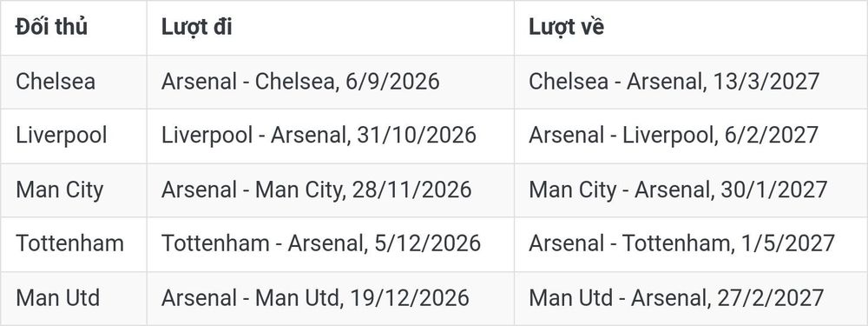This screenshot has height=326, width=868.
Task: Click the Tottenham - Arsenal 5/12/2026 fixture
Action: (321, 243)
